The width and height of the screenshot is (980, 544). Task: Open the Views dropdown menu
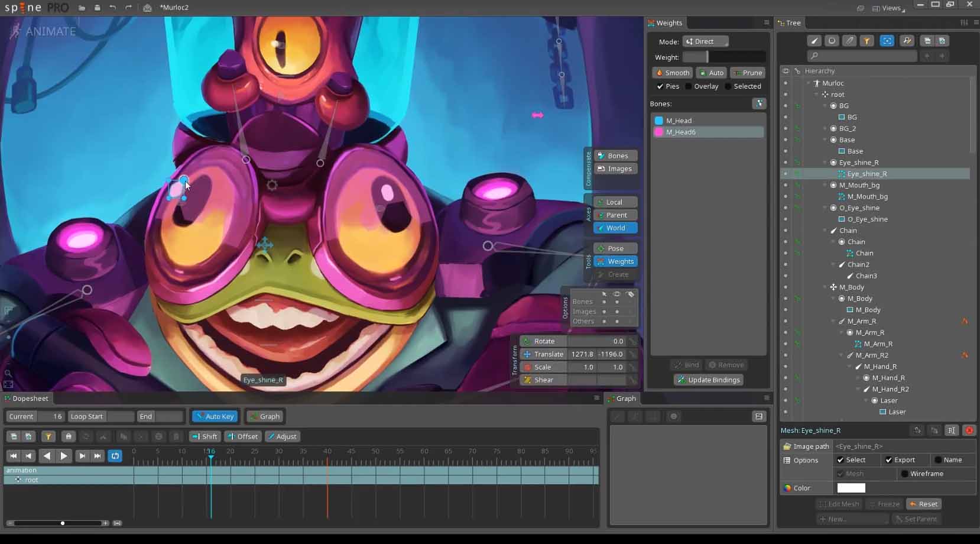point(889,8)
